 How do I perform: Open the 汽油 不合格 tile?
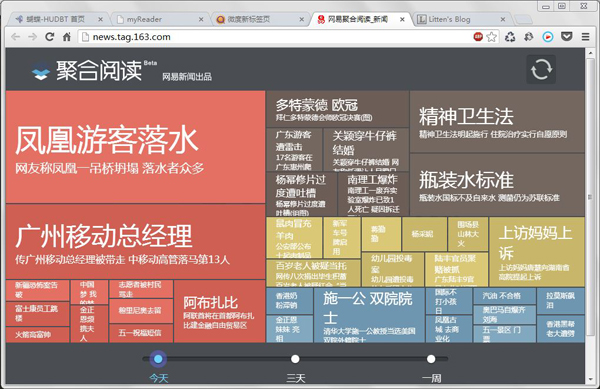(504, 296)
